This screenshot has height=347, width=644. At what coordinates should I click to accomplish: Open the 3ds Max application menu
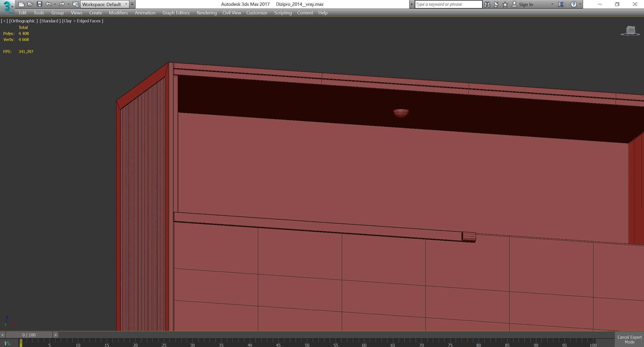(x=7, y=7)
